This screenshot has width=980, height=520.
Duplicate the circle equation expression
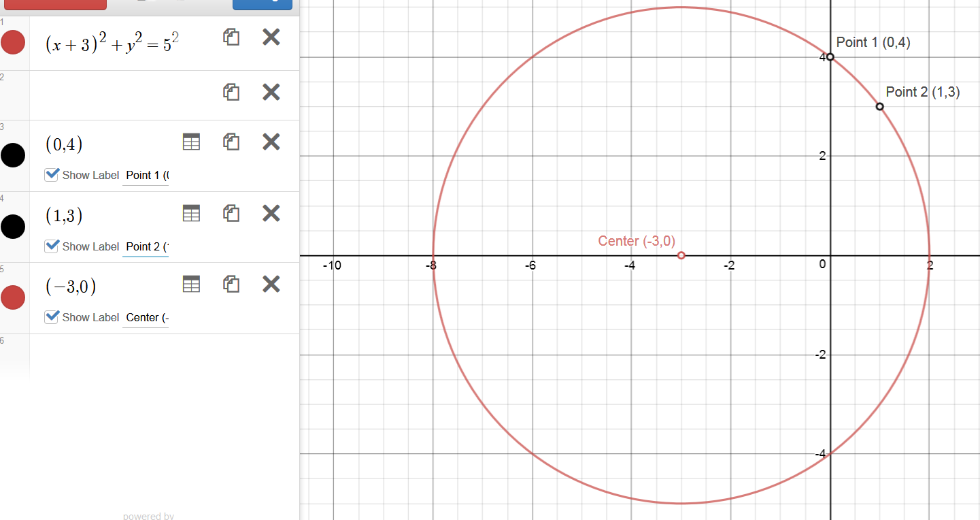tap(231, 37)
